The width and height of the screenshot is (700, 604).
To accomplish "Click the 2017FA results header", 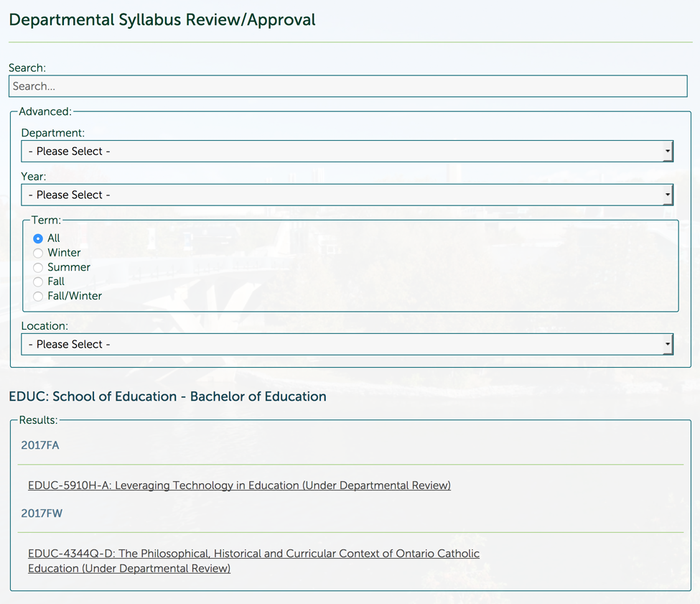I will tap(40, 445).
